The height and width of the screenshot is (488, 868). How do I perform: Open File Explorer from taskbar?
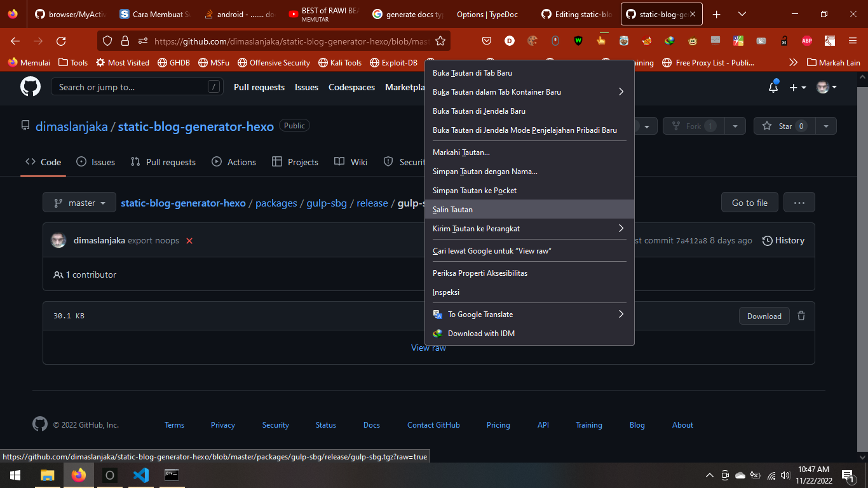(x=48, y=475)
